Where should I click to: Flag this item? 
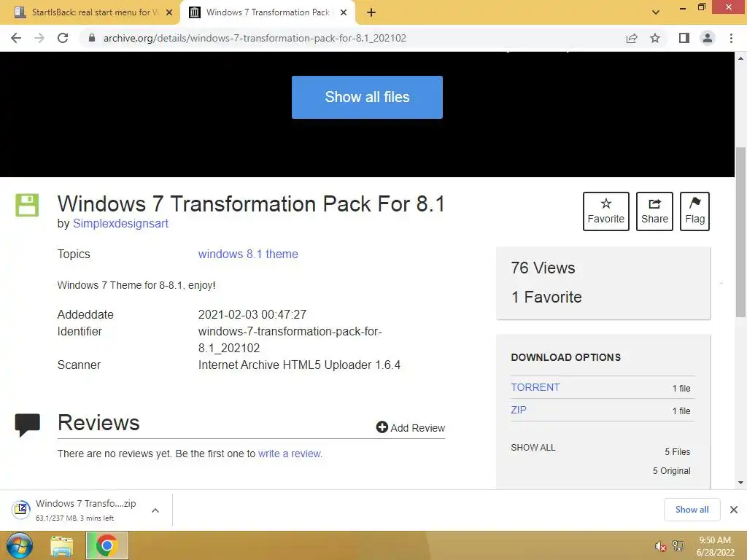tap(695, 211)
